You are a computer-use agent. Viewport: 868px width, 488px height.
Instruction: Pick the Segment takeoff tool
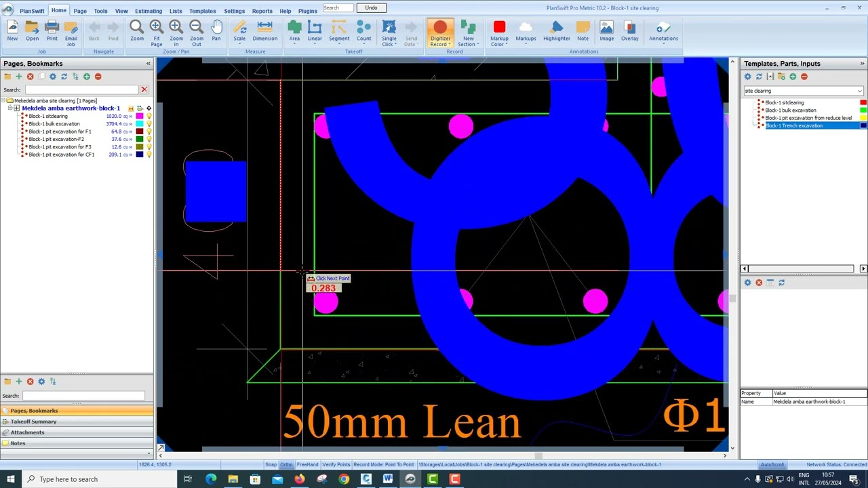pyautogui.click(x=339, y=30)
